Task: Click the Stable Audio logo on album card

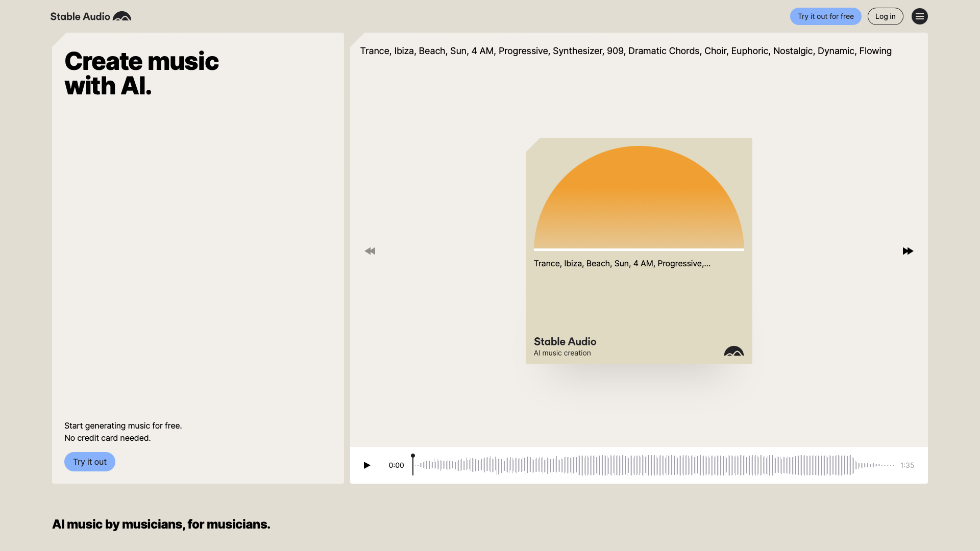Action: 733,352
